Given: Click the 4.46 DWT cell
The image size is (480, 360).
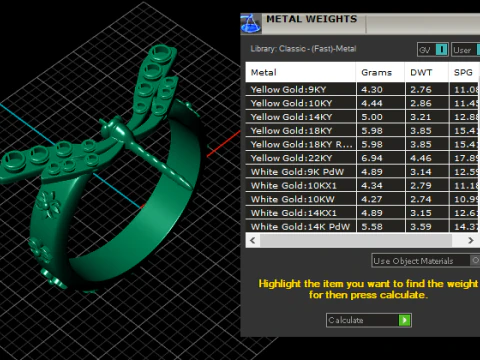Looking at the screenshot, I should click(x=427, y=158).
